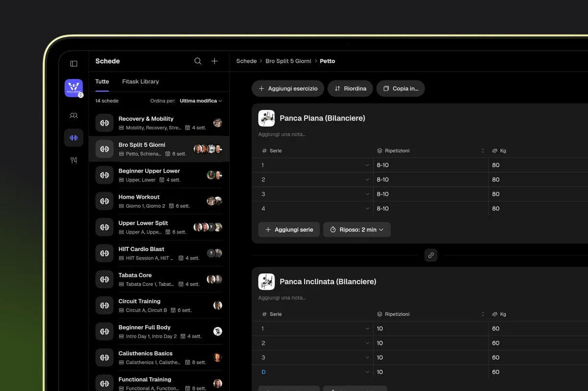Image resolution: width=588 pixels, height=391 pixels.
Task: Open the Upper Lower Split scheda
Action: click(x=159, y=227)
